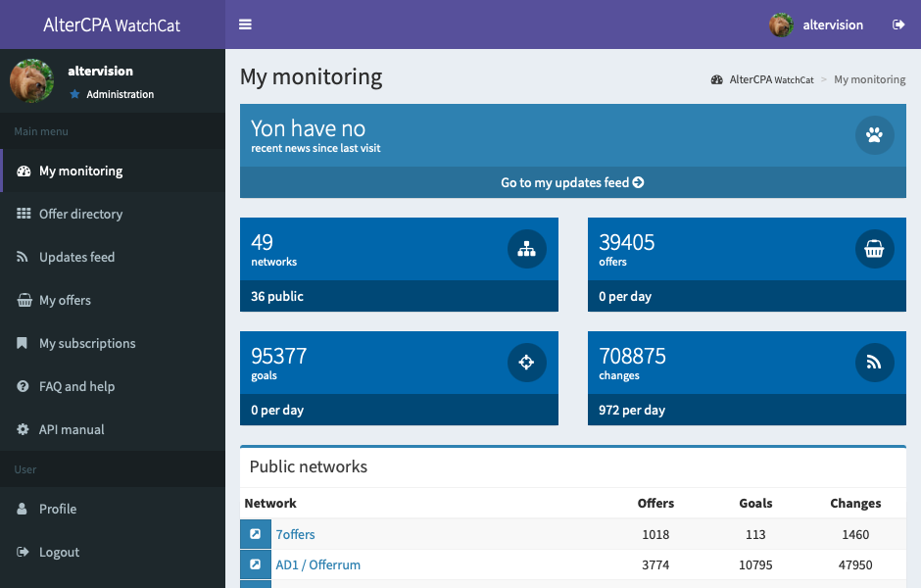Click the offers card 0 per day footer
The height and width of the screenshot is (588, 921).
747,296
